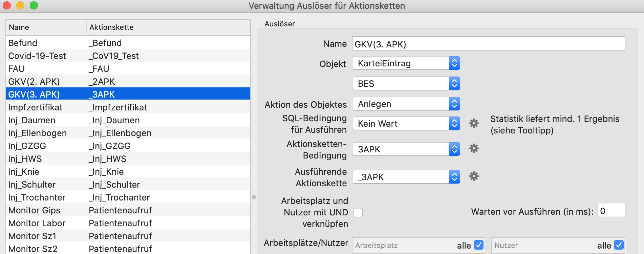Expand the Aktion des Objektes dropdown
This screenshot has height=254, width=644.
(x=406, y=104)
